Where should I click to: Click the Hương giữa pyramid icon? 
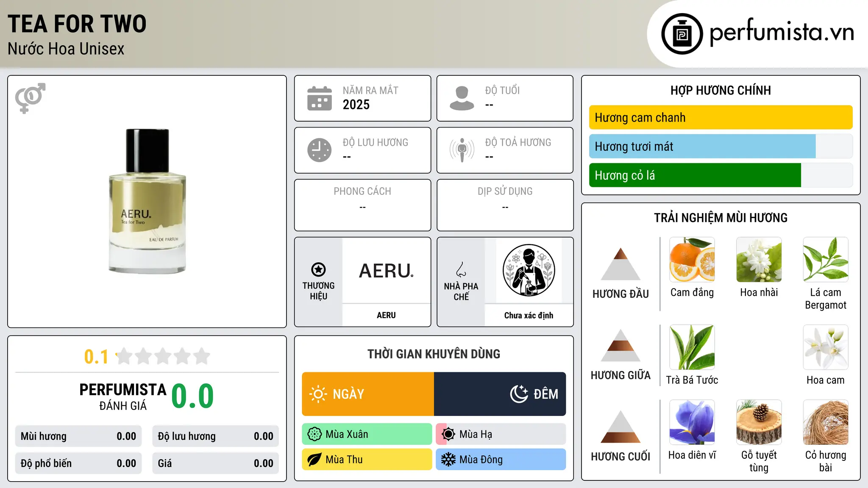tap(620, 345)
